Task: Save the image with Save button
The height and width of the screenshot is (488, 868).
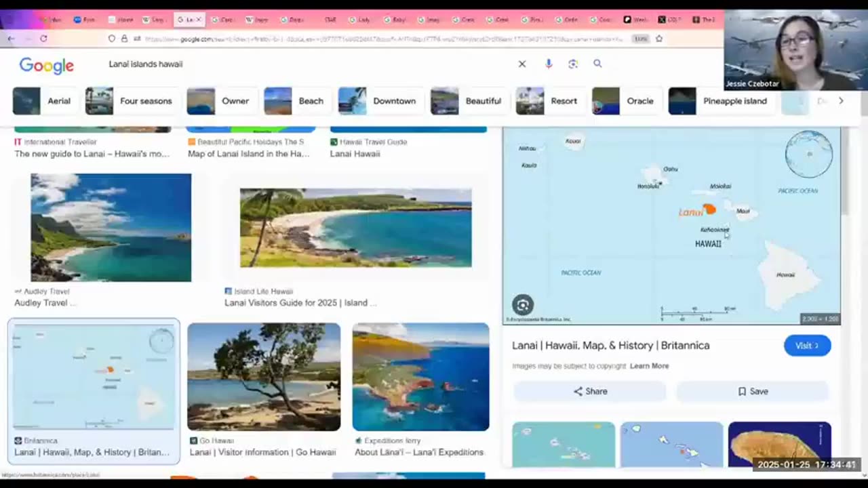Action: point(753,391)
